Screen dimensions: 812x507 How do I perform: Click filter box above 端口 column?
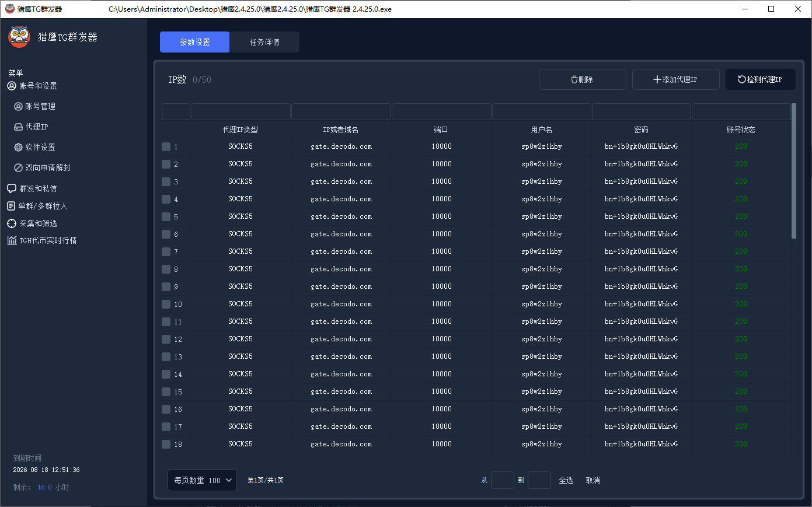tap(441, 111)
